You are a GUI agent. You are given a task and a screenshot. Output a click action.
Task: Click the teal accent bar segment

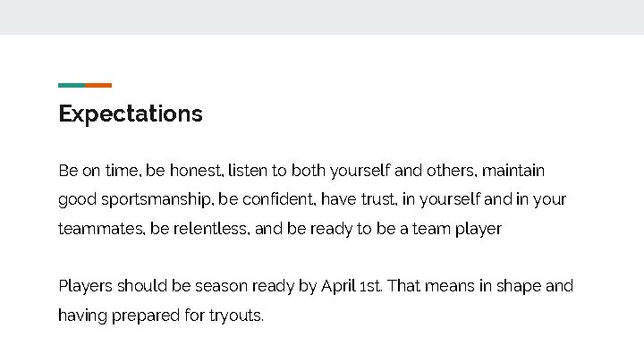[72, 86]
